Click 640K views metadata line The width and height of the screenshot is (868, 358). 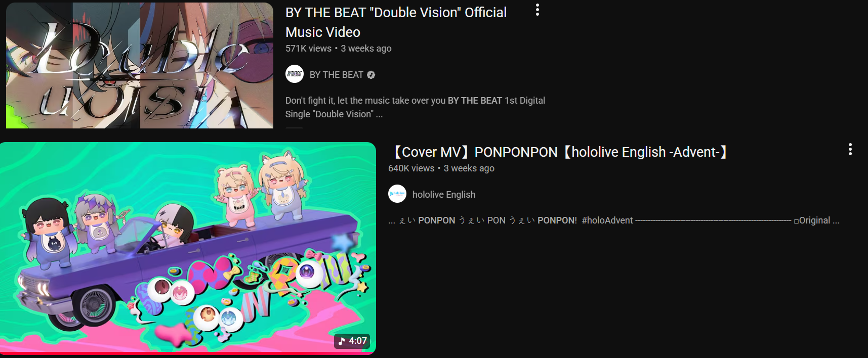pos(441,168)
